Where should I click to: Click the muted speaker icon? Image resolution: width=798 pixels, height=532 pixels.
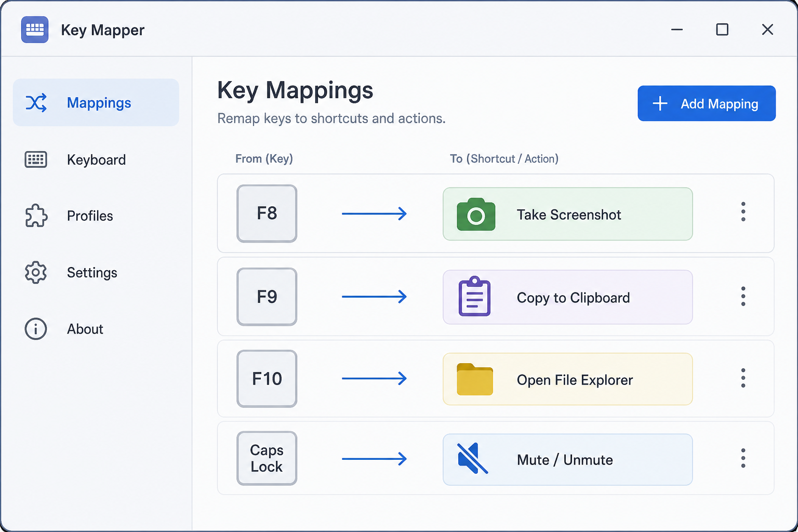(x=473, y=459)
